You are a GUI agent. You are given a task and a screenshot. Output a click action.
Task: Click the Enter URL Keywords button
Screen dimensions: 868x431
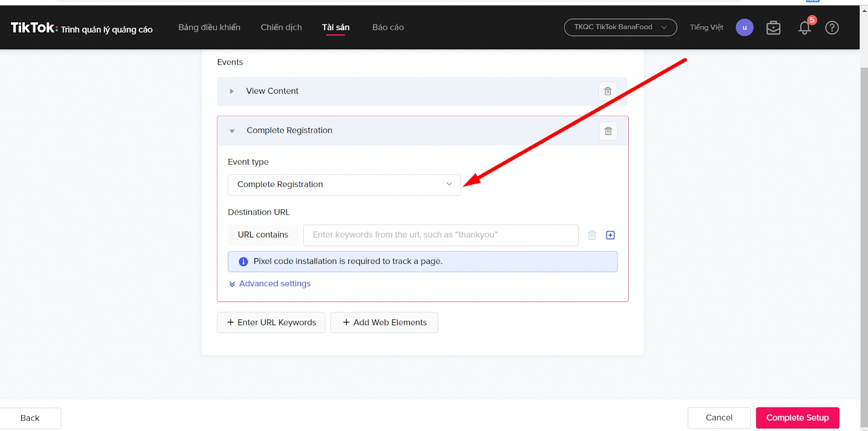point(271,323)
